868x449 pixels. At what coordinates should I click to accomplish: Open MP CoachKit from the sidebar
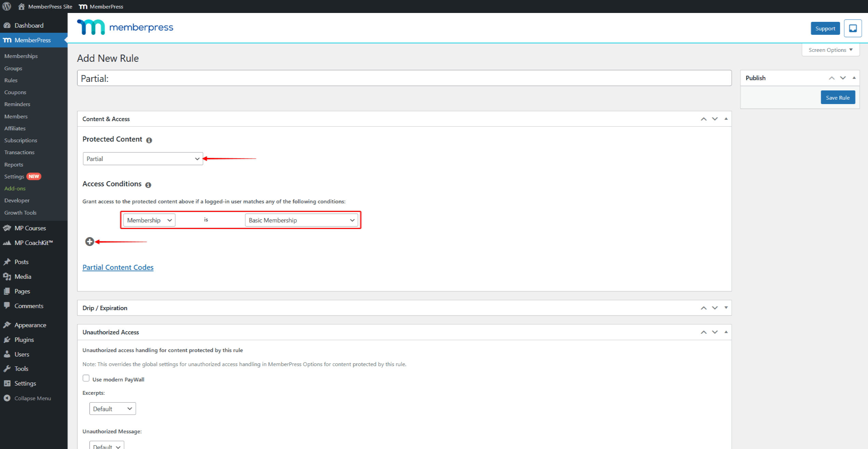(x=33, y=243)
